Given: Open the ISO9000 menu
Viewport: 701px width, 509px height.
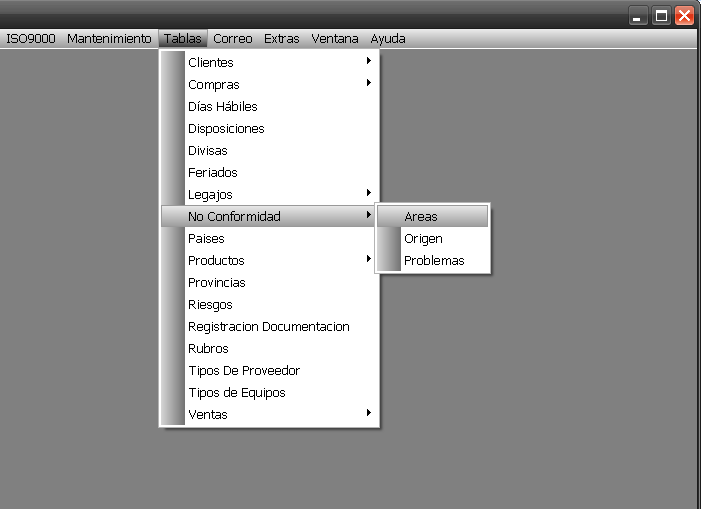Looking at the screenshot, I should tap(30, 39).
